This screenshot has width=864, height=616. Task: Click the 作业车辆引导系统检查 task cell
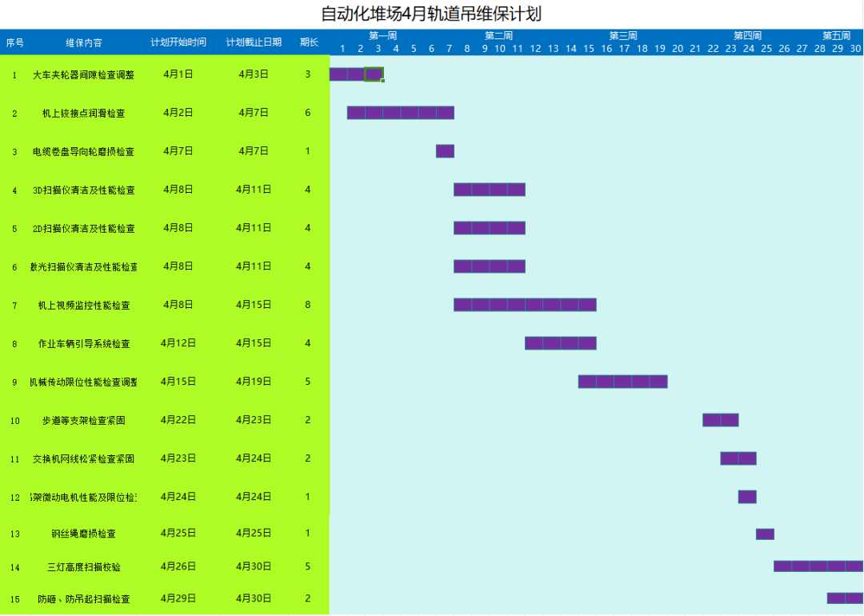point(84,343)
